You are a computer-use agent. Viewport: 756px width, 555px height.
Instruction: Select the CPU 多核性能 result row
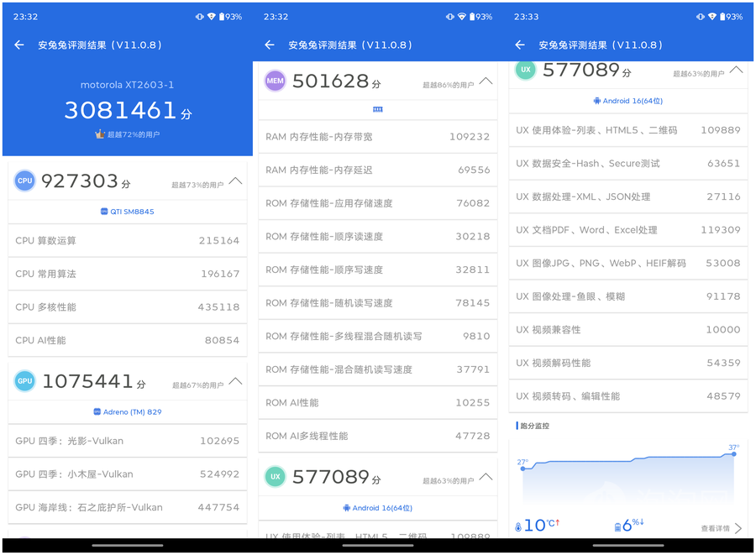click(127, 306)
